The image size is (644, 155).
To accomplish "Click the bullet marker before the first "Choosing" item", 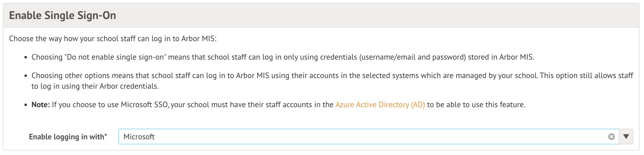I will tap(26, 58).
